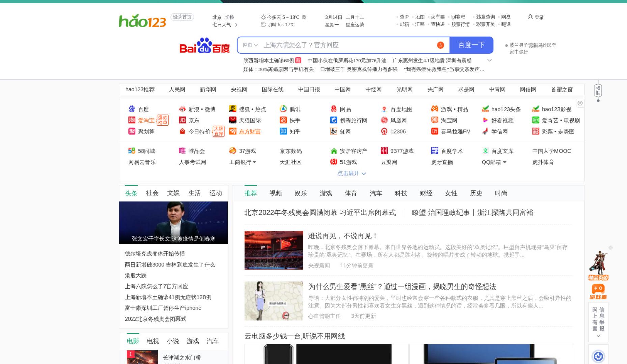
Task: Click the 知乎 icon
Action: pos(283,131)
